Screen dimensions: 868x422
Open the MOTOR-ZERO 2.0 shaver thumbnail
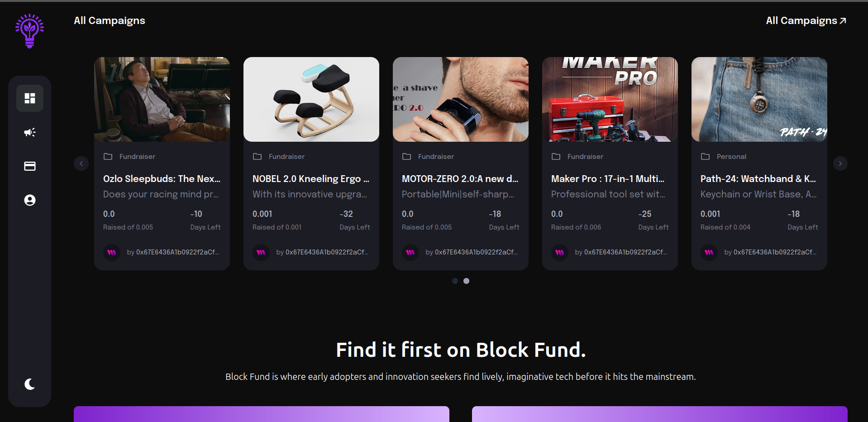[461, 99]
